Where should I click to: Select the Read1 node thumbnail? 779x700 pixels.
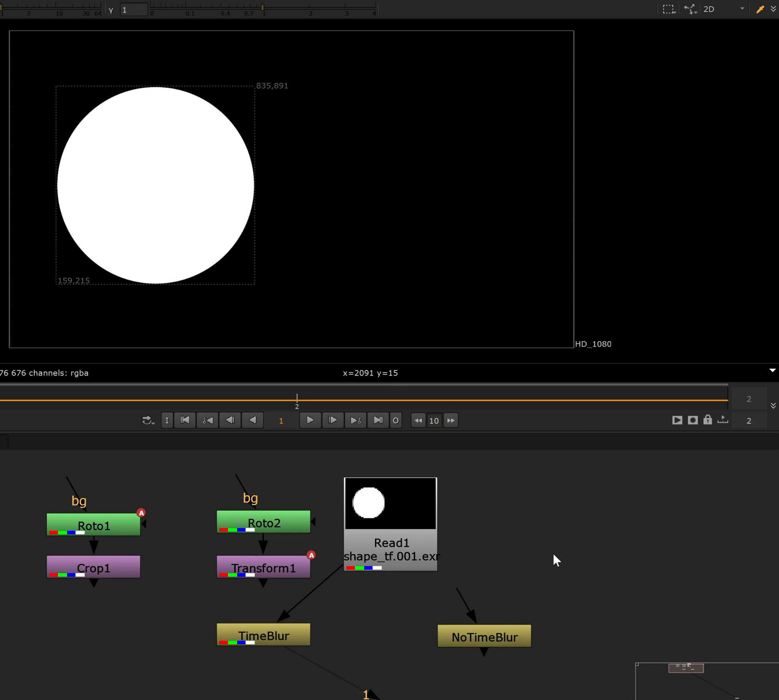tap(390, 503)
